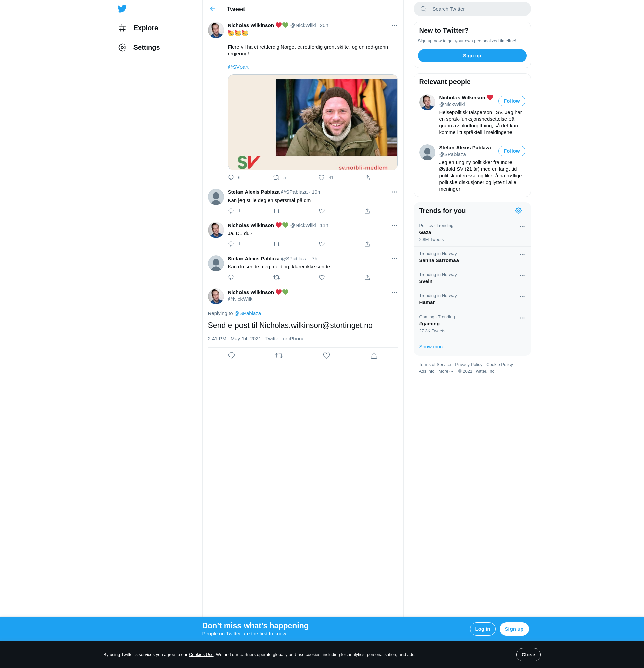Follow Nicholas Wilkinson
This screenshot has width=644, height=668.
(x=512, y=101)
